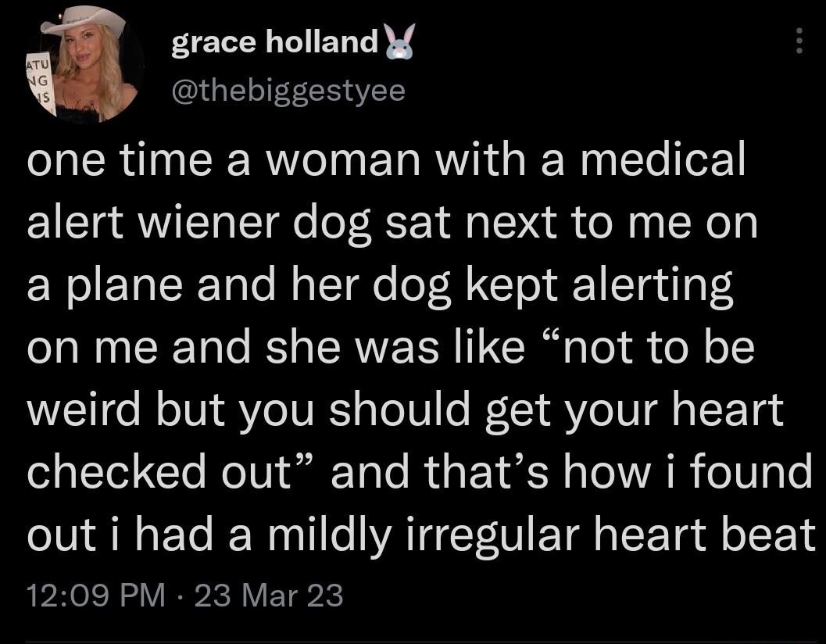Click the phrase wiener dog
The image size is (826, 644).
[x=254, y=221]
